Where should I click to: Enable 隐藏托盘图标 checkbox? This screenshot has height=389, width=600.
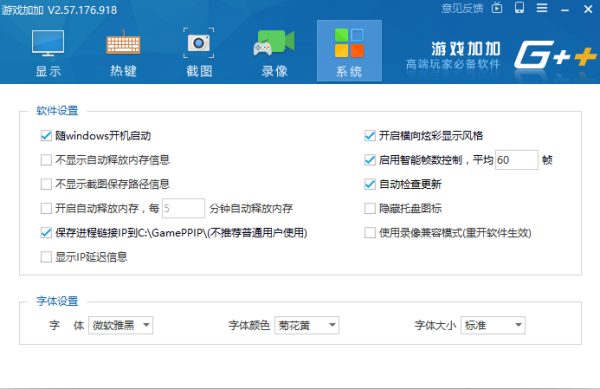370,208
